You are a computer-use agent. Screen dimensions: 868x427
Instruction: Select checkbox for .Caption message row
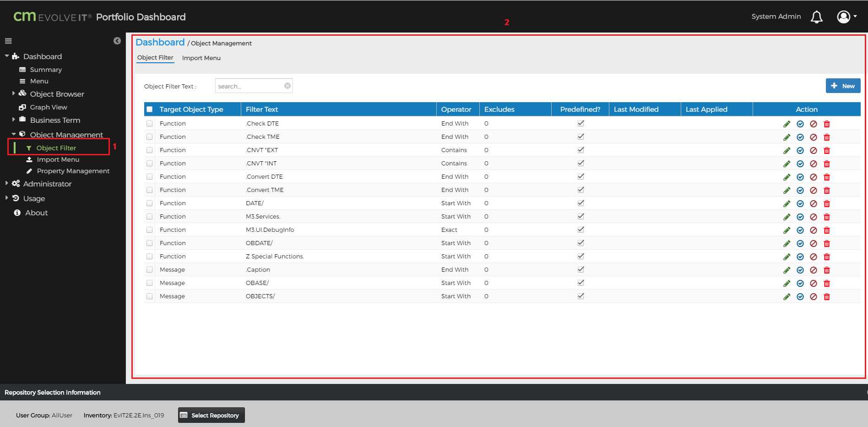[x=149, y=269]
